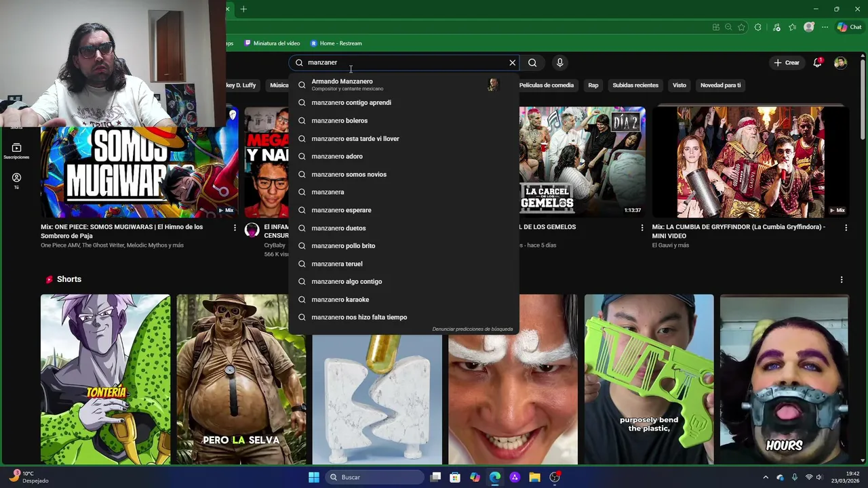Open OBS Studio taskbar icon

pos(555,477)
